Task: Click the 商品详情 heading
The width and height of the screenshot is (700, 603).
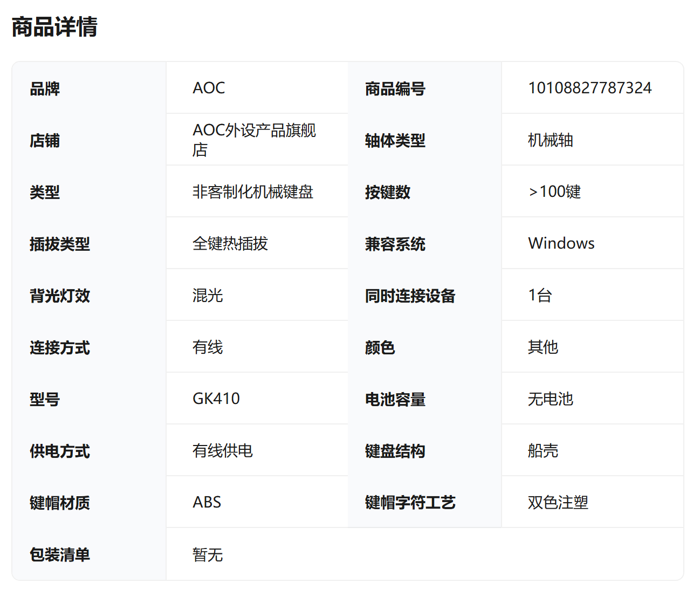Action: [x=54, y=27]
